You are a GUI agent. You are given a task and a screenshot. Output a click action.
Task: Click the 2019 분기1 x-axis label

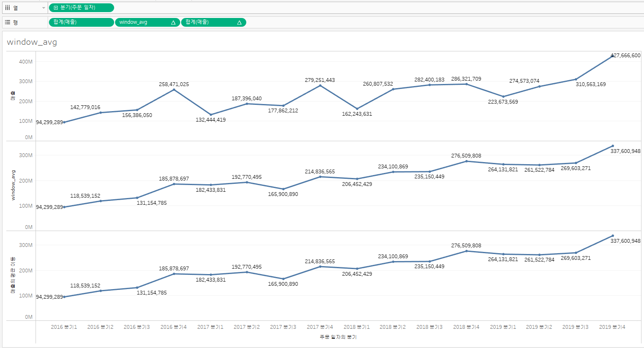[503, 327]
